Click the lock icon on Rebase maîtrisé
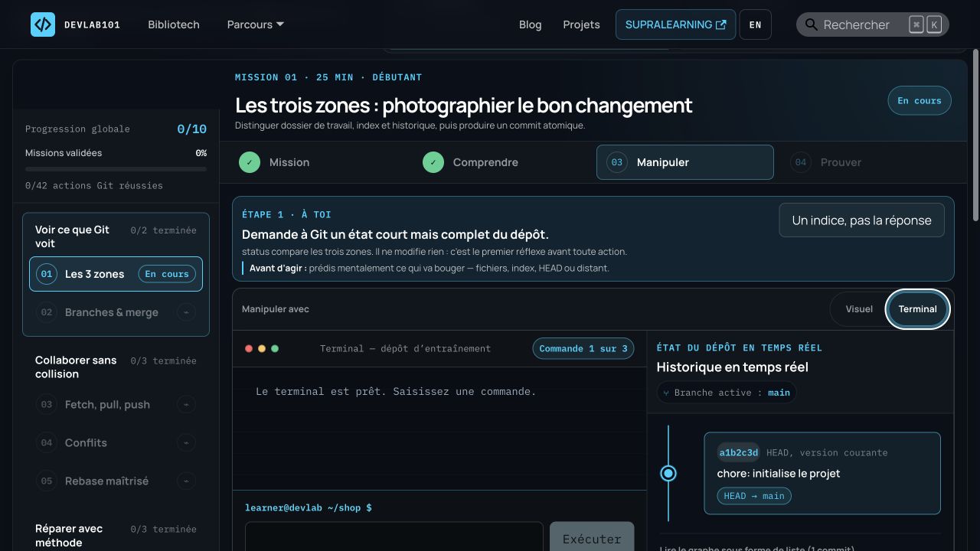 pyautogui.click(x=185, y=481)
